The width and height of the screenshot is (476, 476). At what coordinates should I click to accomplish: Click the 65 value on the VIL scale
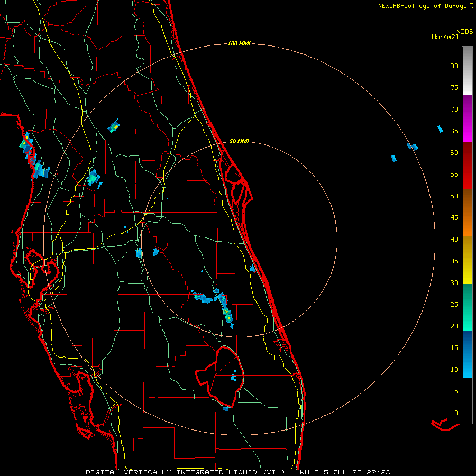[x=454, y=131]
